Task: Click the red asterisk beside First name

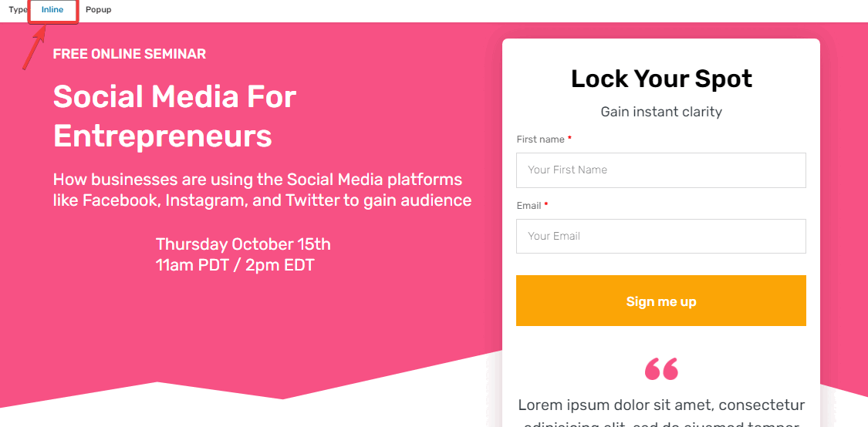Action: (569, 138)
